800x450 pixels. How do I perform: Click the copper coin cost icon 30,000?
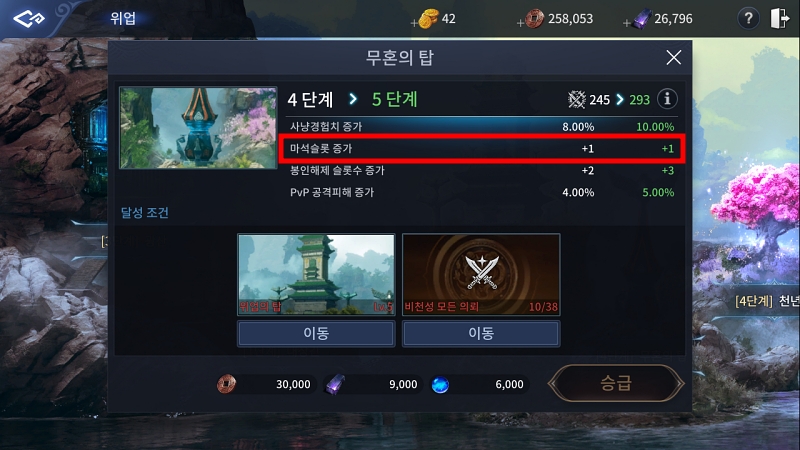227,384
